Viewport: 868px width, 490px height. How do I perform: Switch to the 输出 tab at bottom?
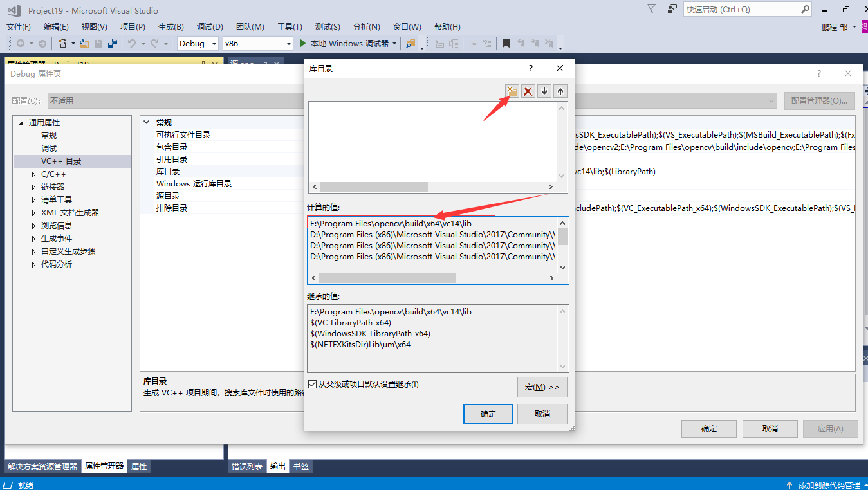click(x=277, y=466)
